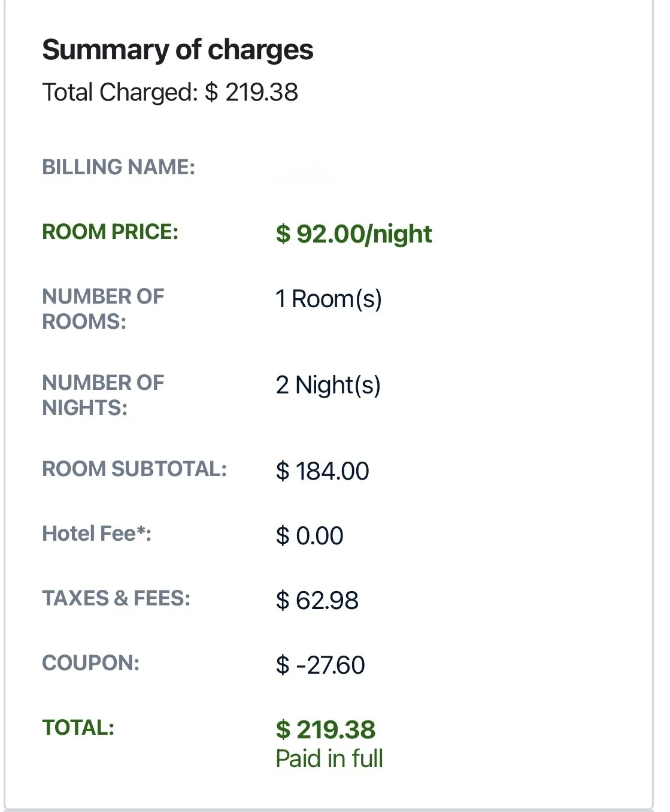
Task: Click the TAXES & FEES label
Action: [116, 598]
